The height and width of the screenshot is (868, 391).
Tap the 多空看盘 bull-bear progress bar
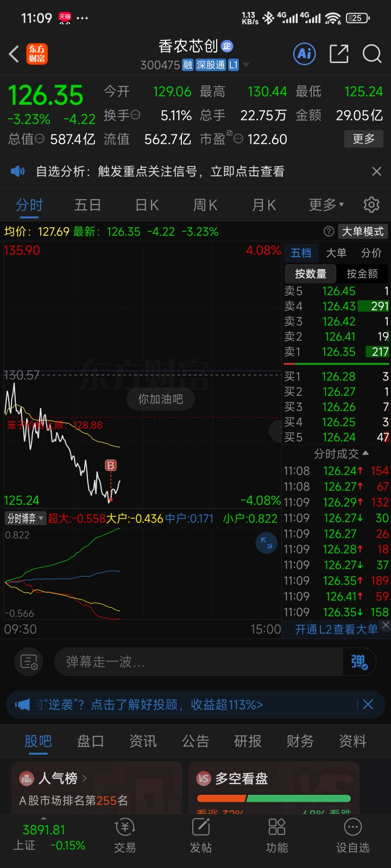pyautogui.click(x=274, y=799)
